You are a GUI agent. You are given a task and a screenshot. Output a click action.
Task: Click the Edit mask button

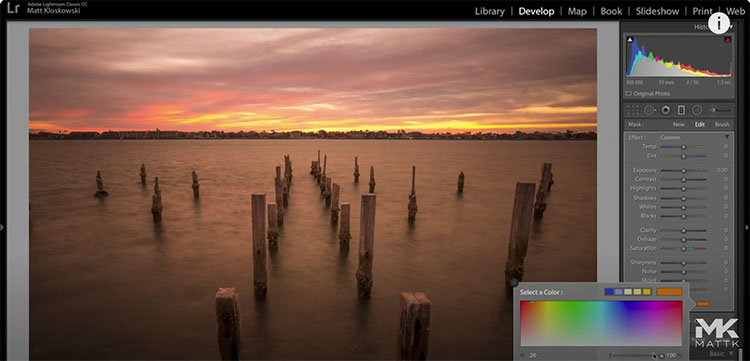700,124
